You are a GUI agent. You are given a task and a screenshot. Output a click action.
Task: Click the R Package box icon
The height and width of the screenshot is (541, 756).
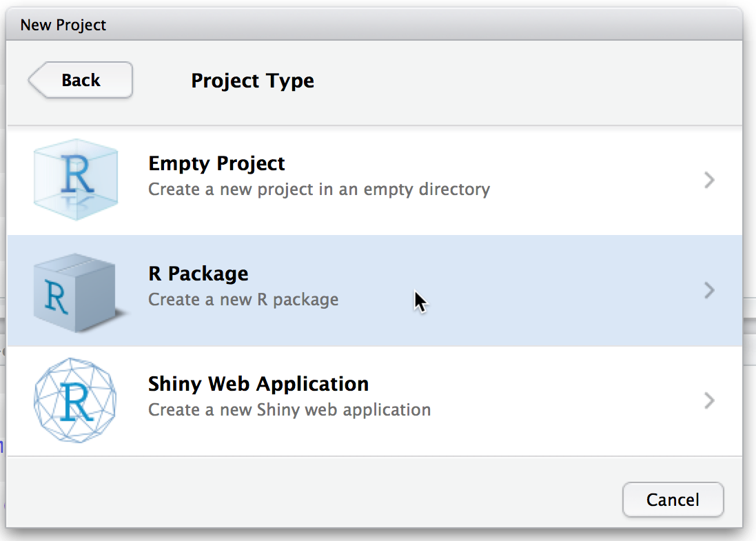click(x=77, y=292)
